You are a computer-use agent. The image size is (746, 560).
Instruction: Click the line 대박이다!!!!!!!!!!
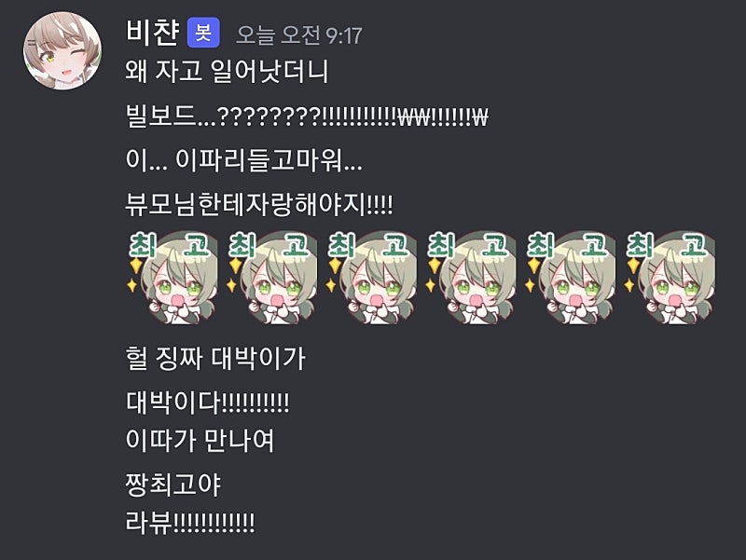point(207,403)
